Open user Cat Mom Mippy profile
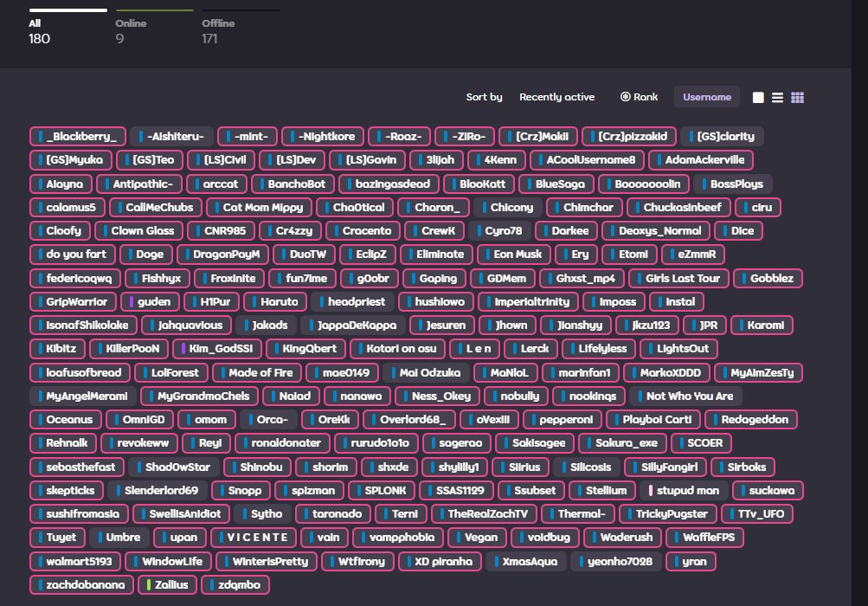 tap(259, 207)
